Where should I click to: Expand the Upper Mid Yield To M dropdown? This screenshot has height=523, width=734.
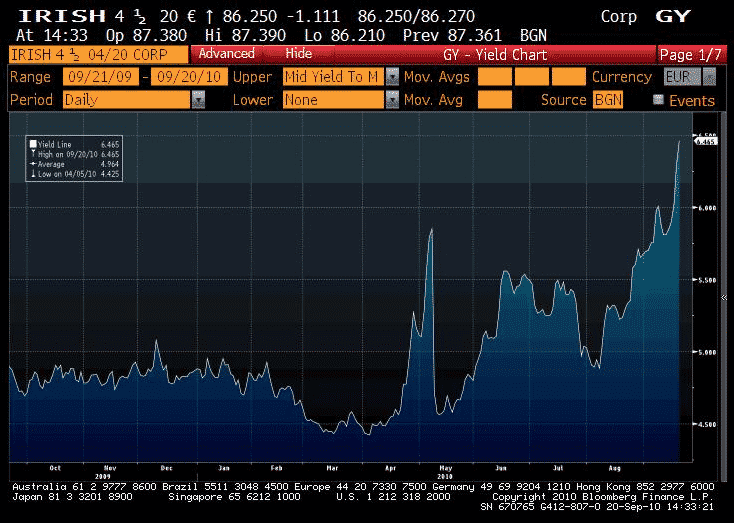392,77
